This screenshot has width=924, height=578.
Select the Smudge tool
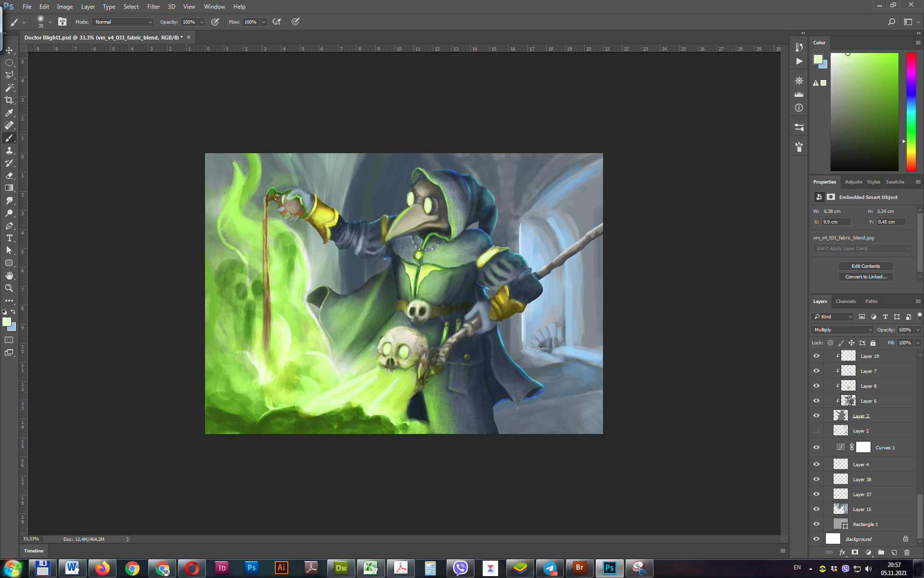(9, 200)
